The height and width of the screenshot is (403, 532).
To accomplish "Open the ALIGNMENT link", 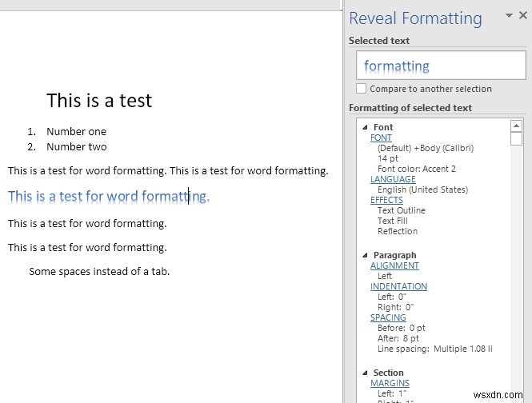I will (394, 265).
